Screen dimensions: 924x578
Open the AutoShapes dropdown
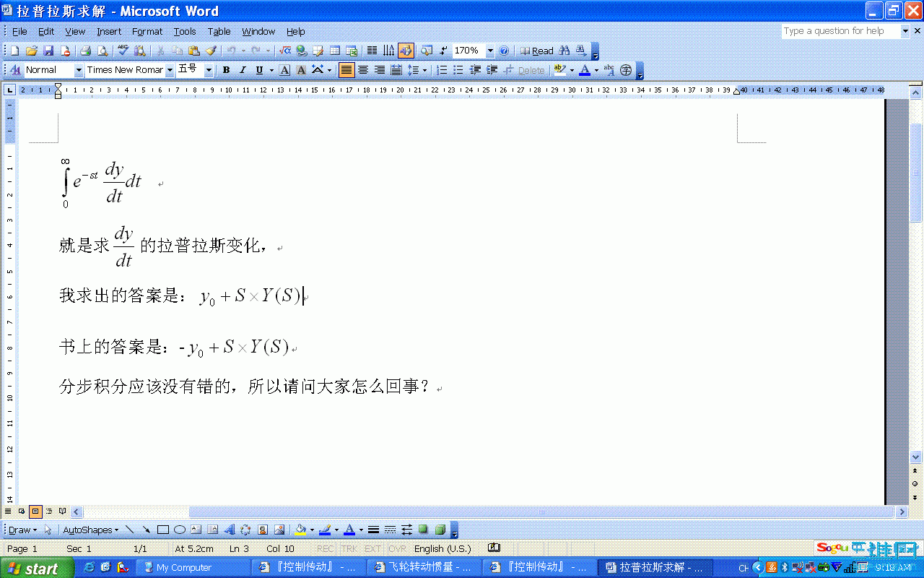(x=91, y=530)
